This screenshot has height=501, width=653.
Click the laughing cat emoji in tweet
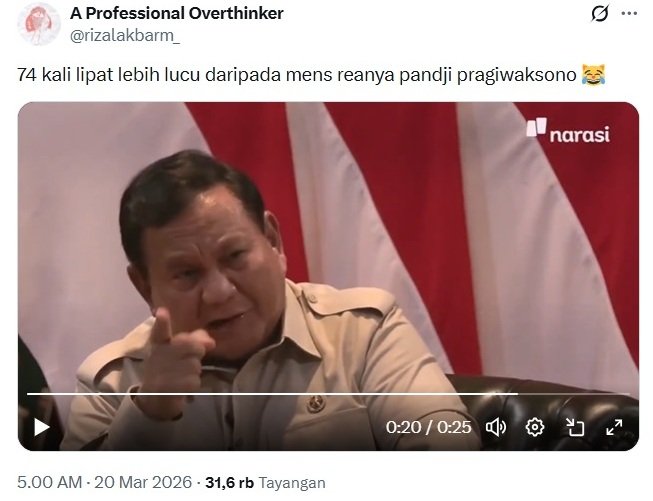click(593, 75)
